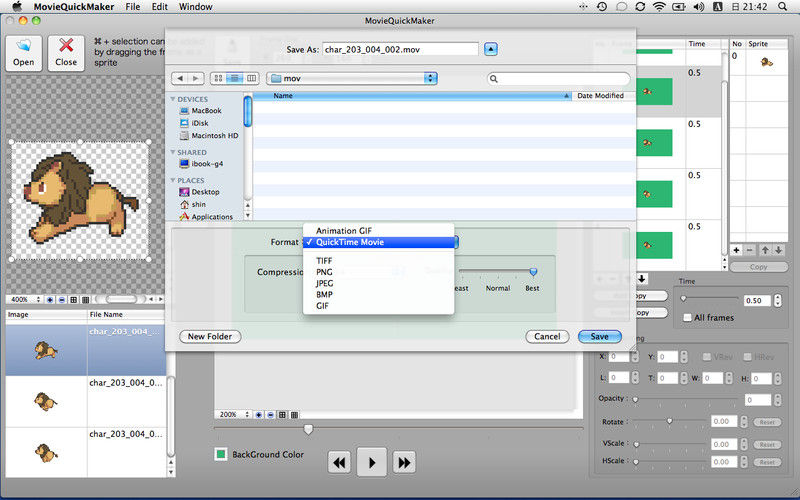Choose QuickTime Movie in the Format menu
The image size is (800, 500).
pos(378,242)
